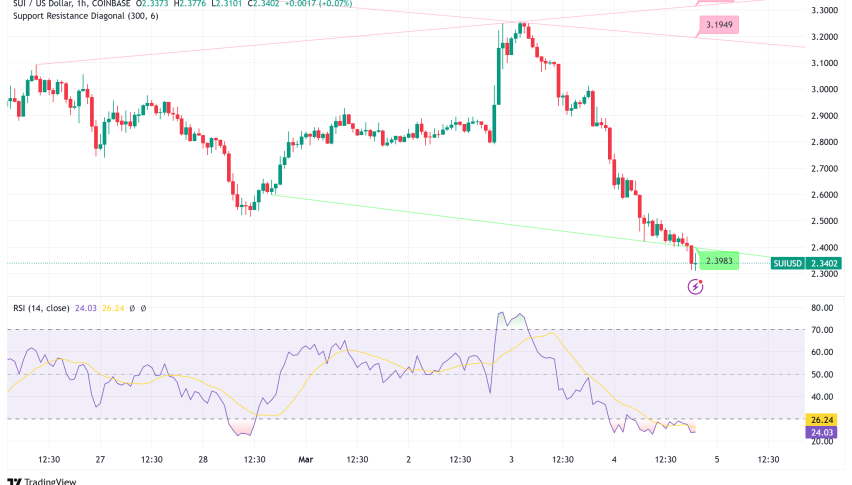The width and height of the screenshot is (852, 485).
Task: Click the SUI / US Dollar symbol title
Action: [x=42, y=3]
